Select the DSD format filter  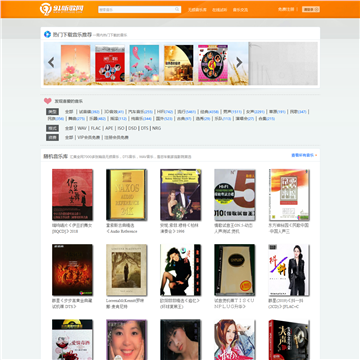point(132,128)
